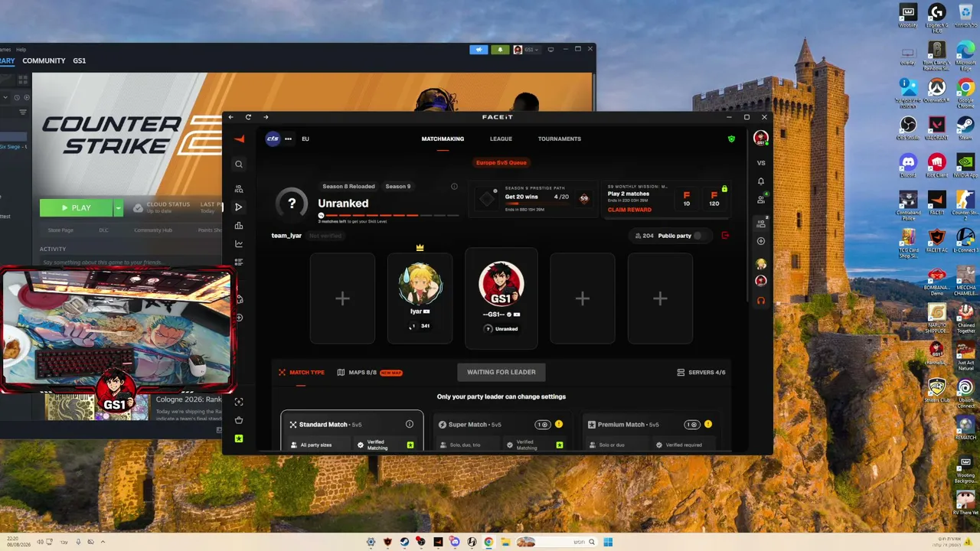
Task: Open Iyar's player card
Action: click(x=420, y=298)
